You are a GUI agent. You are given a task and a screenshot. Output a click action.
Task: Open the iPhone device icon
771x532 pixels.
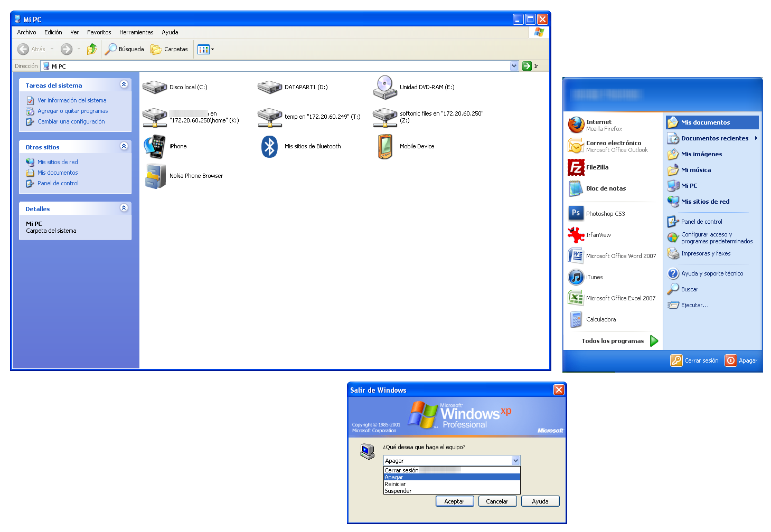(155, 146)
